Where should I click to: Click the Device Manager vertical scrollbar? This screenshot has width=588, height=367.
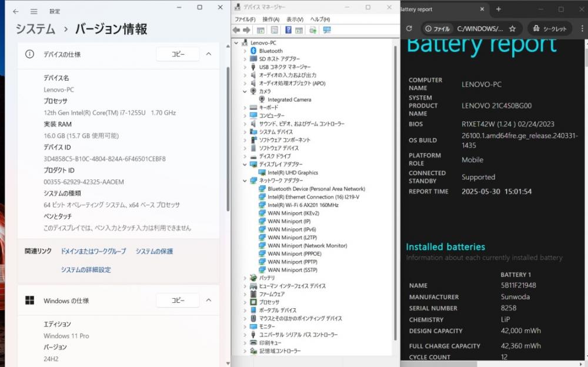tap(395, 193)
